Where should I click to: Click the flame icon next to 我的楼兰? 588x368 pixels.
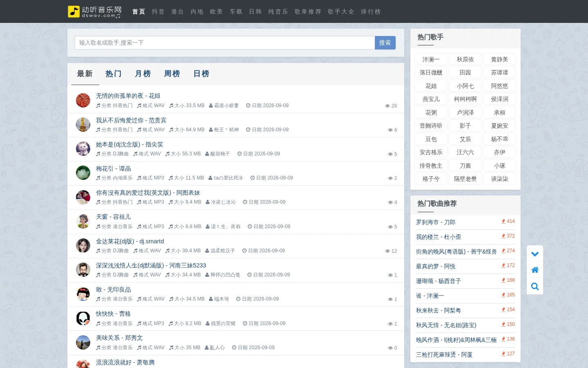(503, 236)
